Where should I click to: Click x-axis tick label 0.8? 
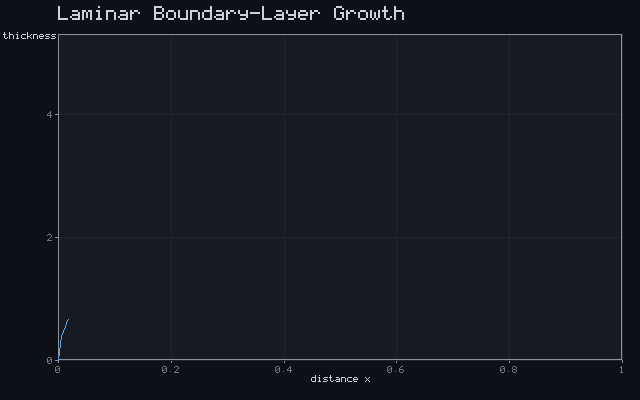coord(509,370)
